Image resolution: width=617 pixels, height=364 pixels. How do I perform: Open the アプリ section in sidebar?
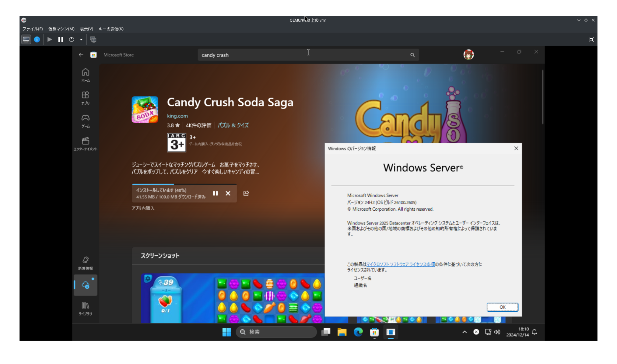tap(86, 98)
